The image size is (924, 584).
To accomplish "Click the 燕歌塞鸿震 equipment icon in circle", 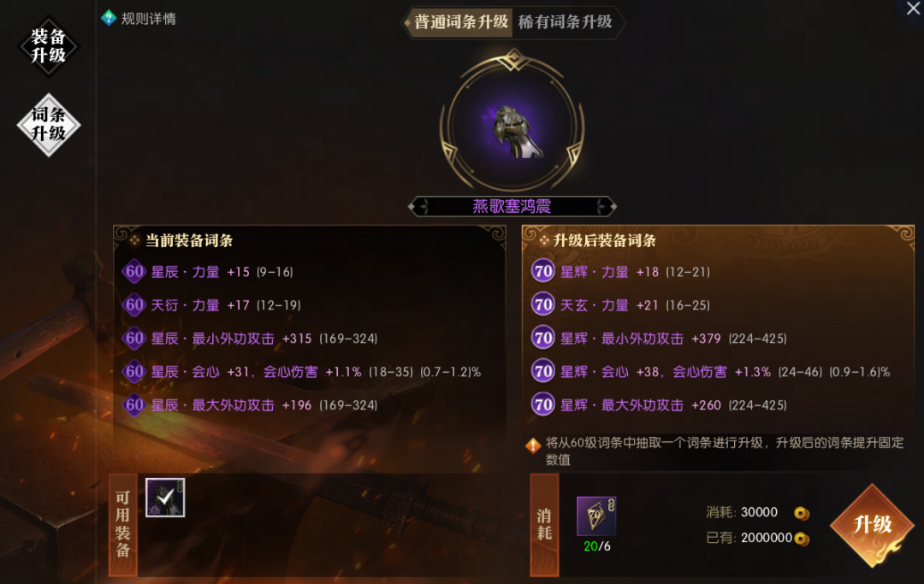I will click(512, 131).
